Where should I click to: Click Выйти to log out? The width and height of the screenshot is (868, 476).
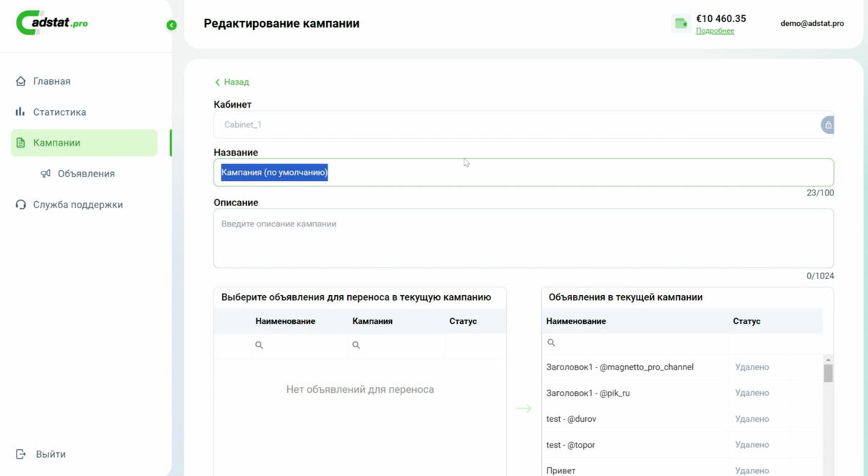(51, 454)
